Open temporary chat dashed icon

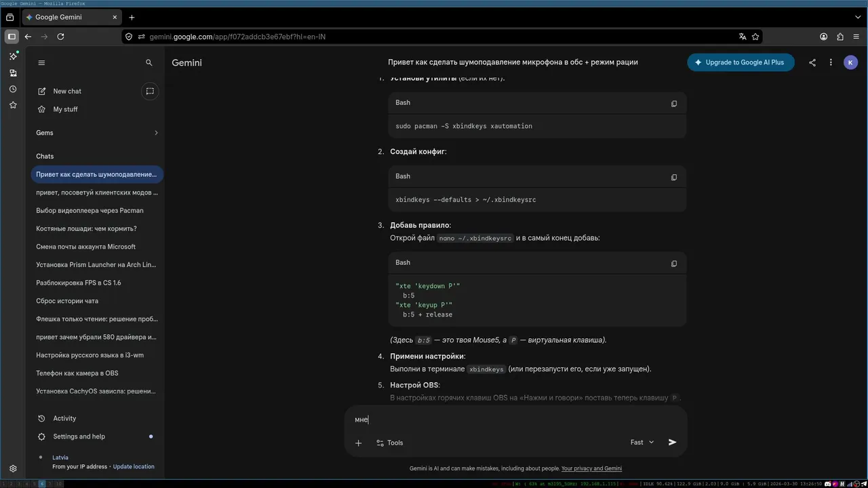tap(150, 91)
